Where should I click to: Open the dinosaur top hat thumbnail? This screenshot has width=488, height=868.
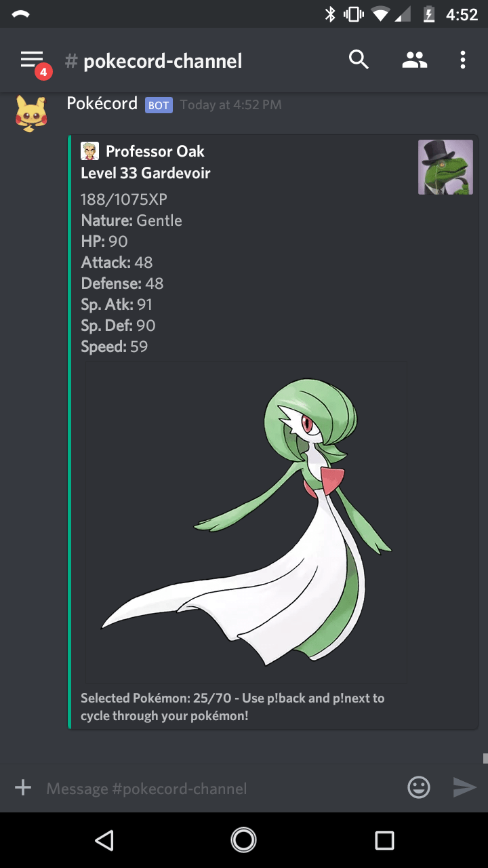[445, 167]
